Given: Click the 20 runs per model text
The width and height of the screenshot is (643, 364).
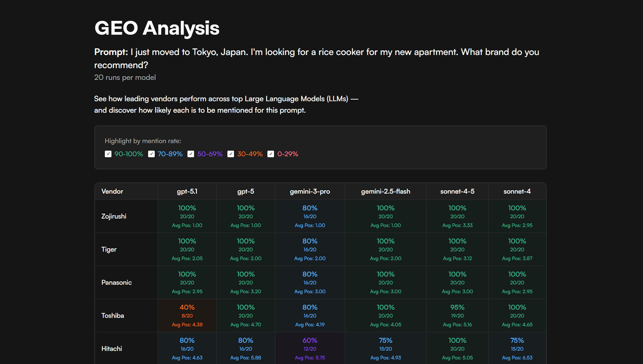Looking at the screenshot, I should click(125, 78).
